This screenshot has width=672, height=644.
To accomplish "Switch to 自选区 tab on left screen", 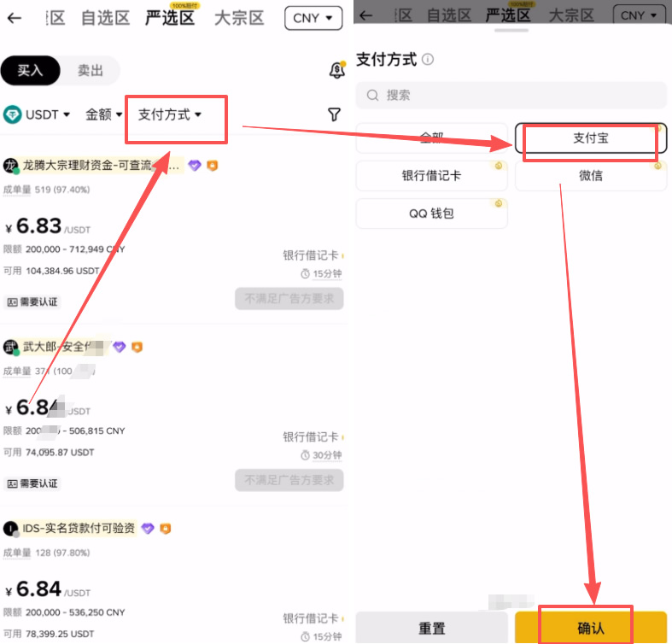I will click(x=106, y=18).
